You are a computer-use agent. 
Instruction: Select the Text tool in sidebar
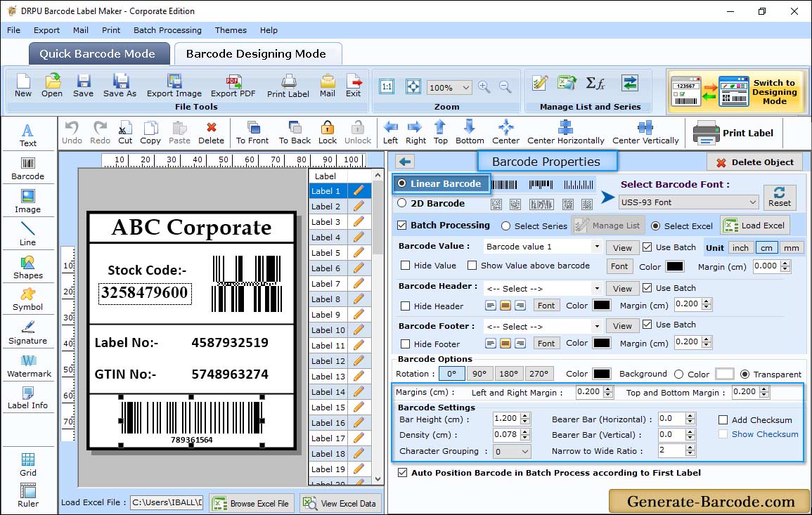click(28, 136)
